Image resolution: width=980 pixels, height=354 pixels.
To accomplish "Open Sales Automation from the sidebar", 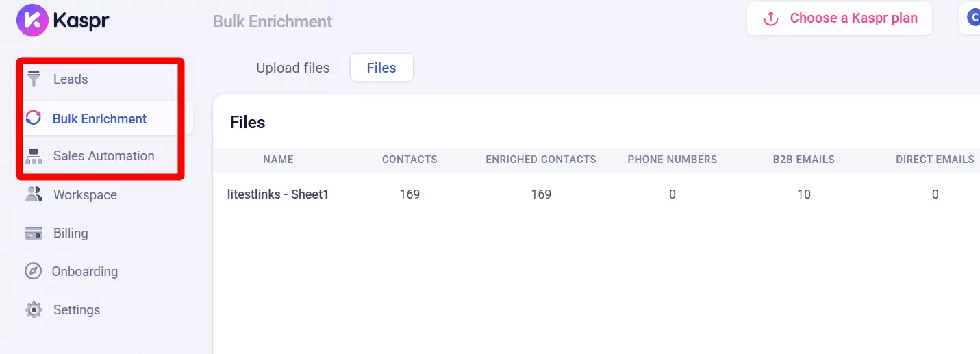I will (x=103, y=156).
